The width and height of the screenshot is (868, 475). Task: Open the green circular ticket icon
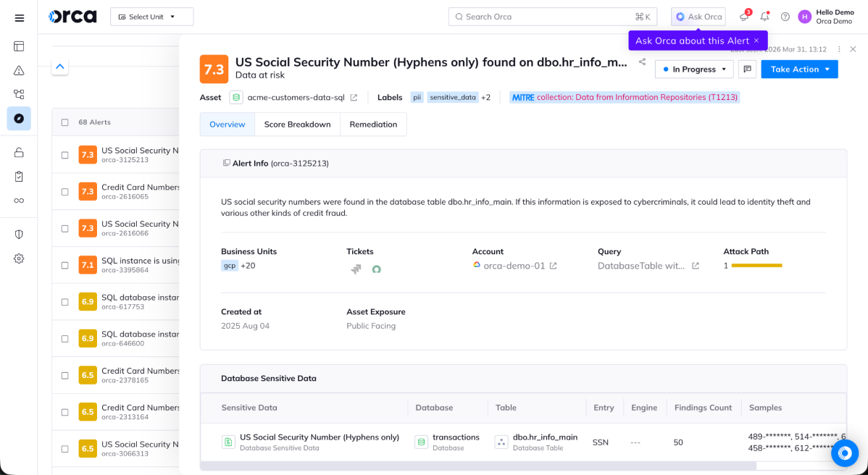[x=377, y=269]
